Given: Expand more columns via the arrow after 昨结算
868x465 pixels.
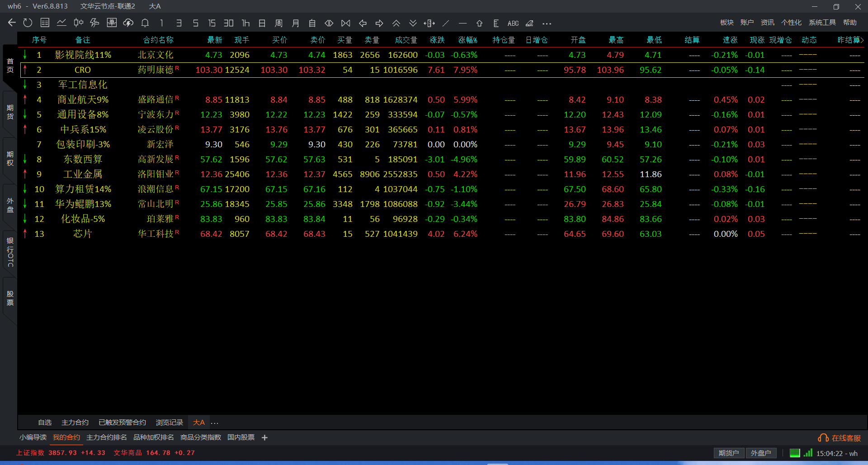Looking at the screenshot, I should click(862, 40).
